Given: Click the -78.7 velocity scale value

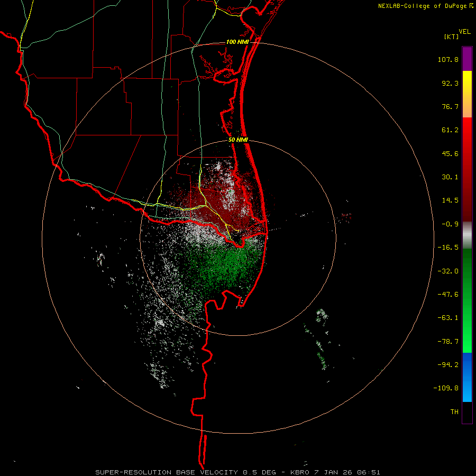Looking at the screenshot, I should (x=448, y=342).
